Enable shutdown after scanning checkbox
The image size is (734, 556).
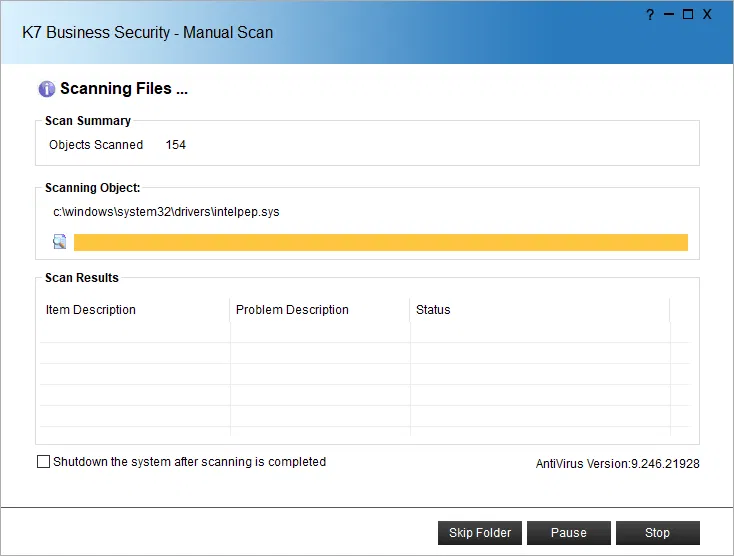click(43, 462)
